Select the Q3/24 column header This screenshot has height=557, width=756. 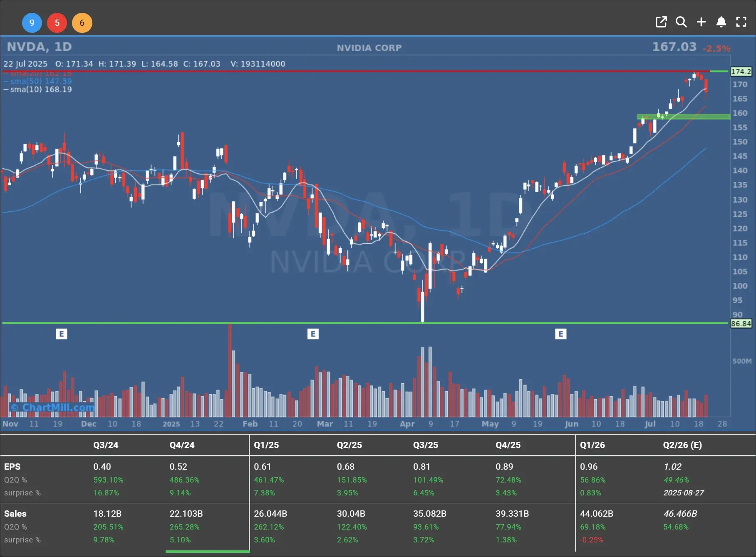[x=106, y=445]
